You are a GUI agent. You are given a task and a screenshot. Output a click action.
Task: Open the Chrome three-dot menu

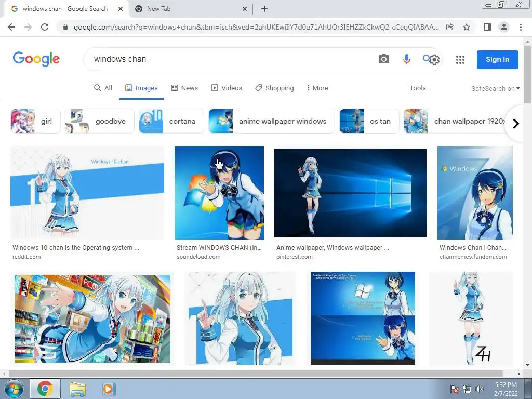(x=521, y=27)
